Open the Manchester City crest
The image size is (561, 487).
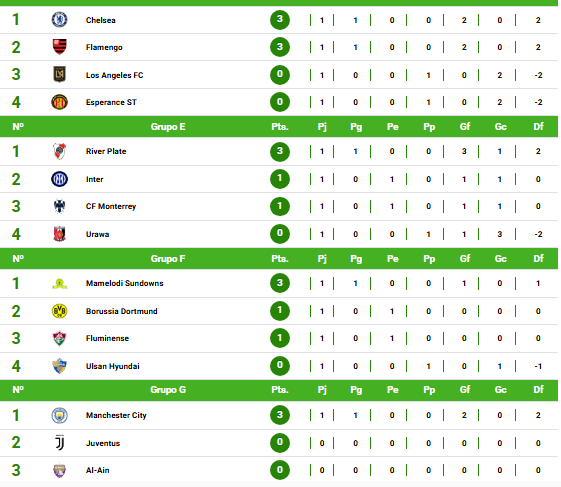pyautogui.click(x=59, y=415)
